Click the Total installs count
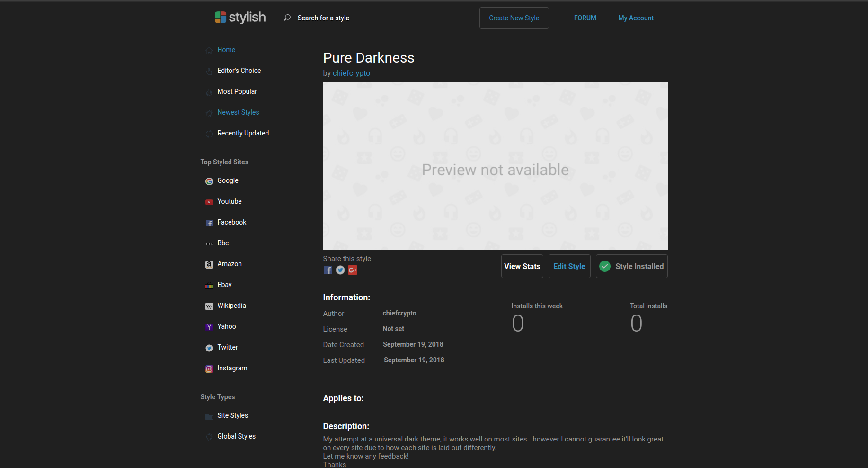This screenshot has width=868, height=468. (636, 324)
